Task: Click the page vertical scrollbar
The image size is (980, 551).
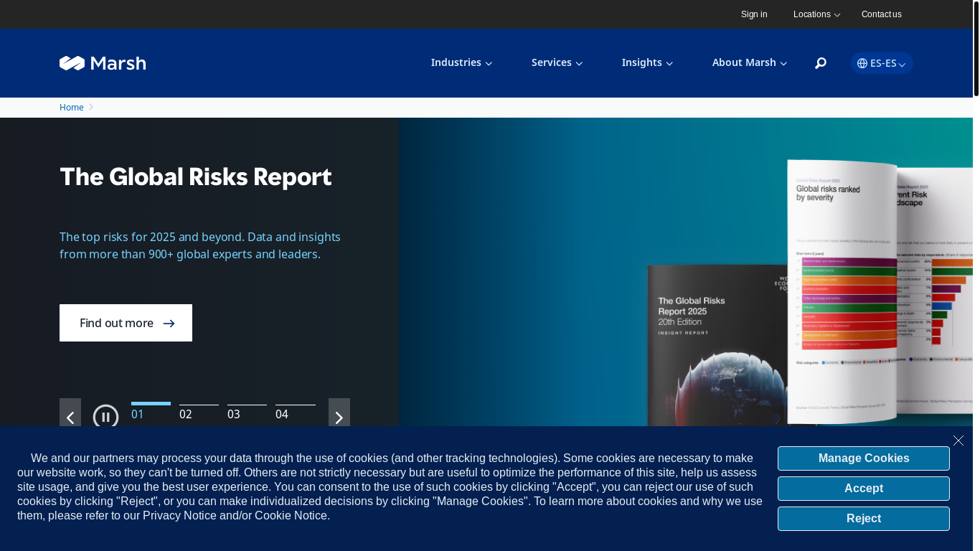Action: pyautogui.click(x=976, y=49)
